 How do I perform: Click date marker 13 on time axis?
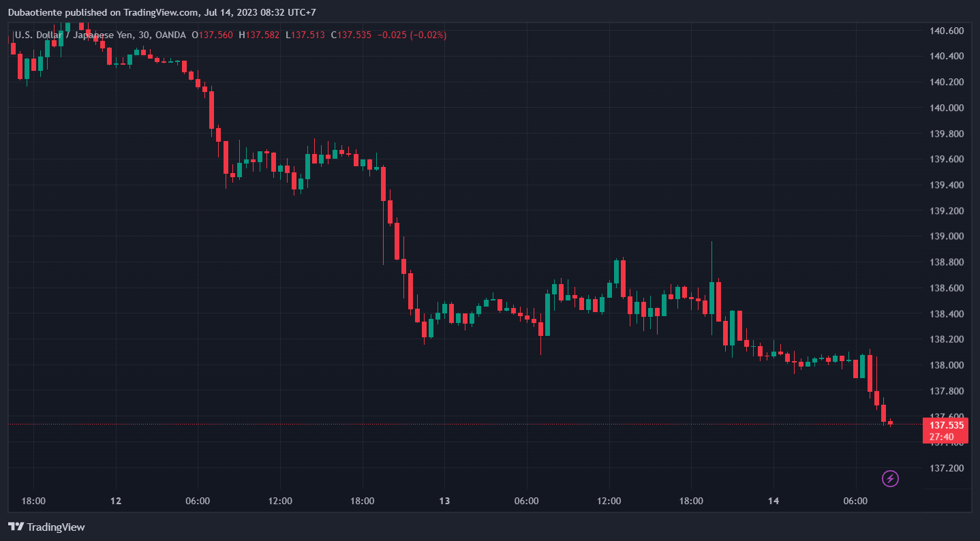(444, 501)
